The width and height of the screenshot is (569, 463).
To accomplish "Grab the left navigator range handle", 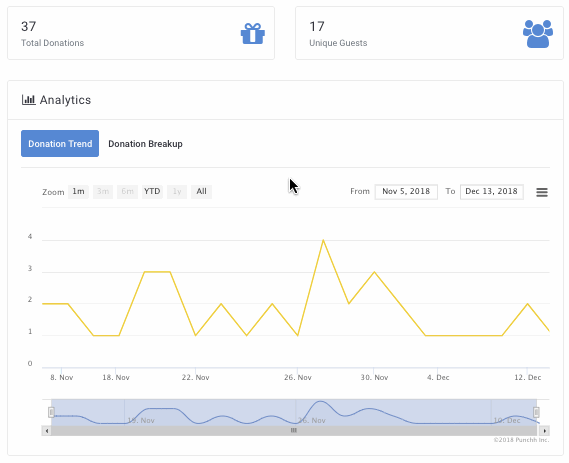I will pos(51,412).
